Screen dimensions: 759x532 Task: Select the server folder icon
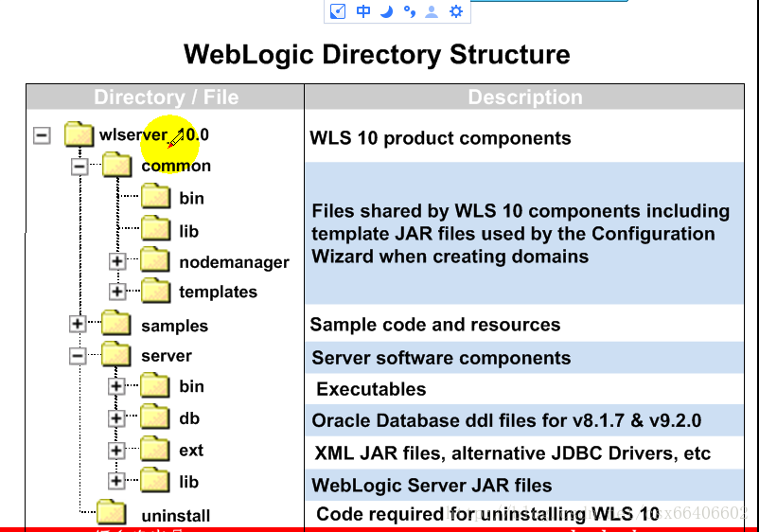tap(116, 354)
